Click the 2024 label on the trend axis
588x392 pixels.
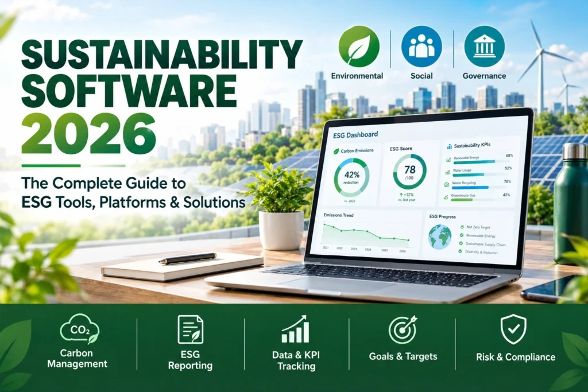click(x=368, y=250)
